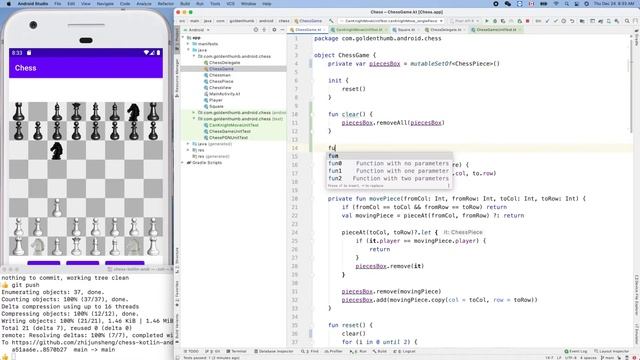
Task: Stop the running process with red square
Action: coord(527,21)
